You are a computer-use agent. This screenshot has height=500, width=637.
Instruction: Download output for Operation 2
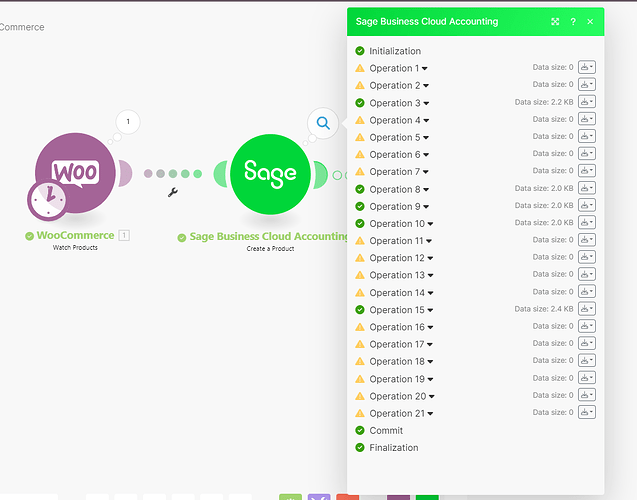click(587, 84)
